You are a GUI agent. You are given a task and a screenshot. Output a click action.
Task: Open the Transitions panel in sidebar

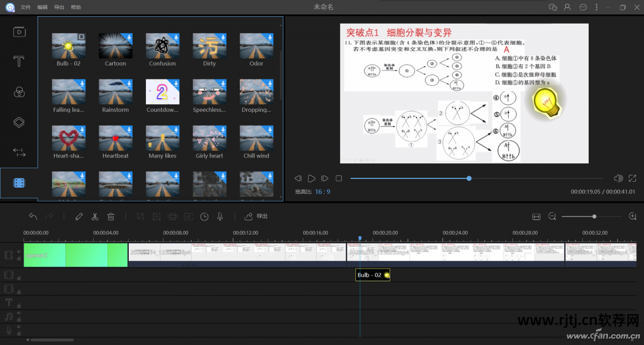[19, 153]
